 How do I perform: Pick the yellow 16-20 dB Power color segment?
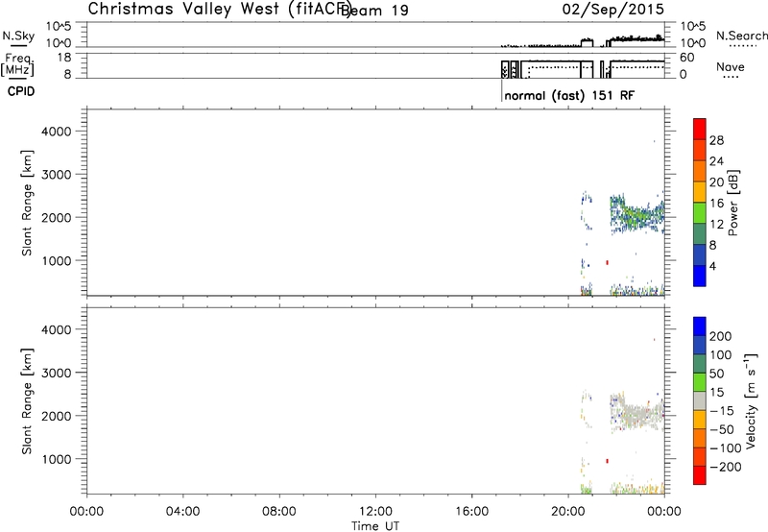[700, 192]
